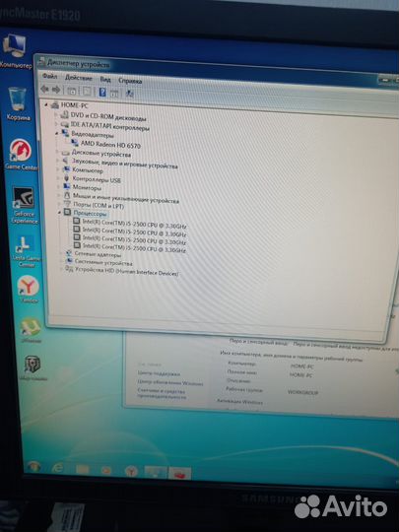This screenshot has height=532, width=399.
Task: Click the Процессоры category icon
Action: click(67, 213)
